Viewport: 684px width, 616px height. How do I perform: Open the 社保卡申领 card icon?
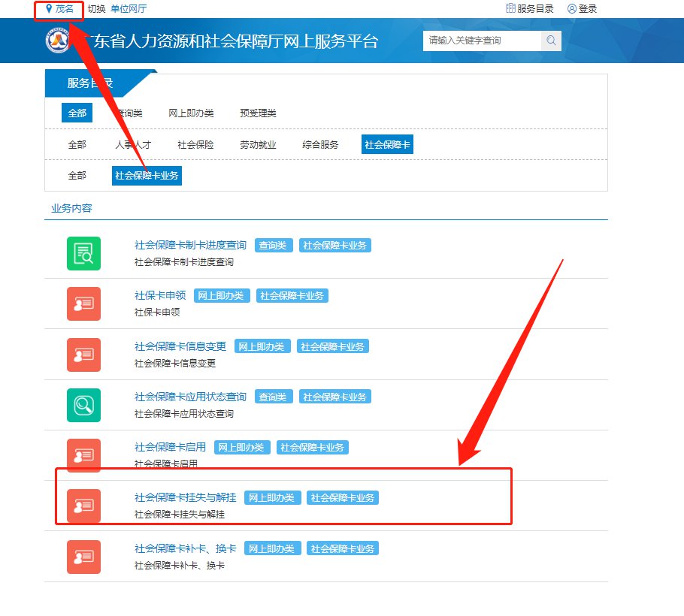point(83,303)
